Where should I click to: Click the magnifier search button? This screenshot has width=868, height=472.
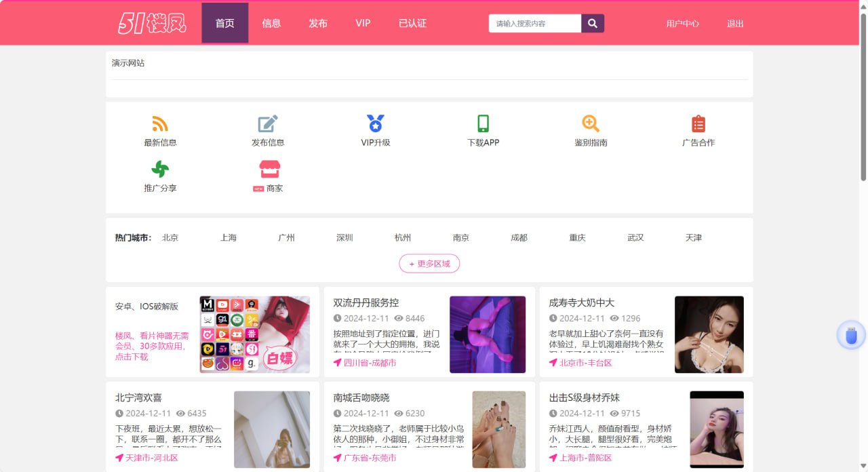pyautogui.click(x=592, y=24)
